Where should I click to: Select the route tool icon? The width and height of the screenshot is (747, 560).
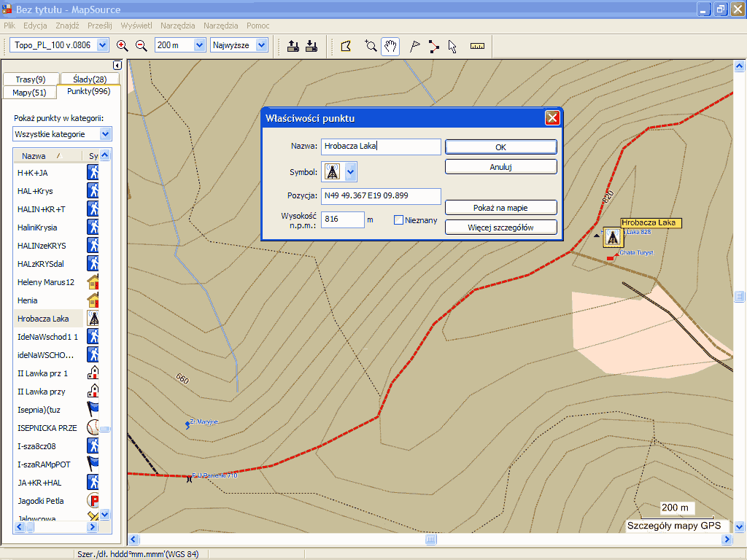point(433,46)
